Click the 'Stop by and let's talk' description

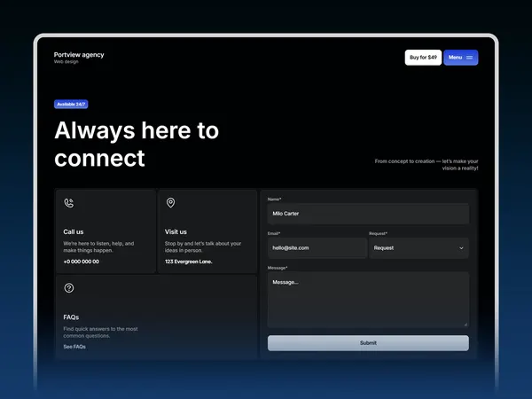tap(203, 247)
